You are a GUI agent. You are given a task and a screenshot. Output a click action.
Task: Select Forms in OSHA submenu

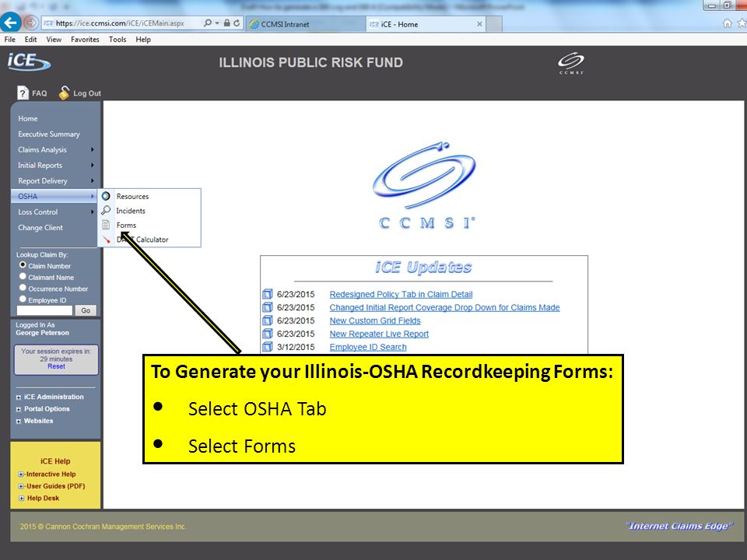tap(126, 226)
